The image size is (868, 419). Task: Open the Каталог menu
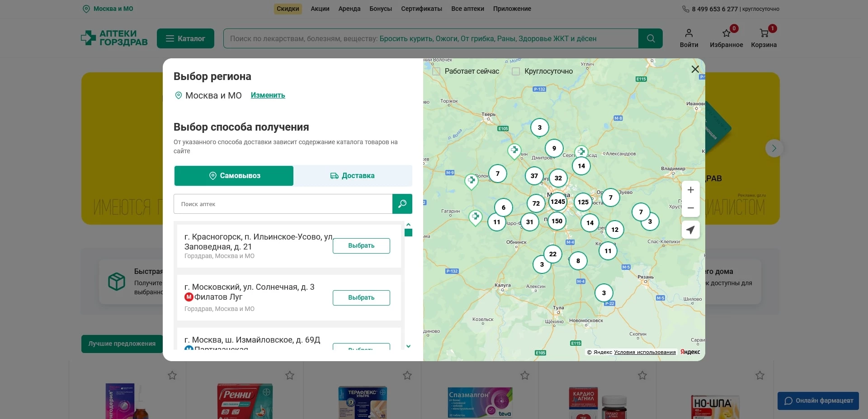[185, 38]
